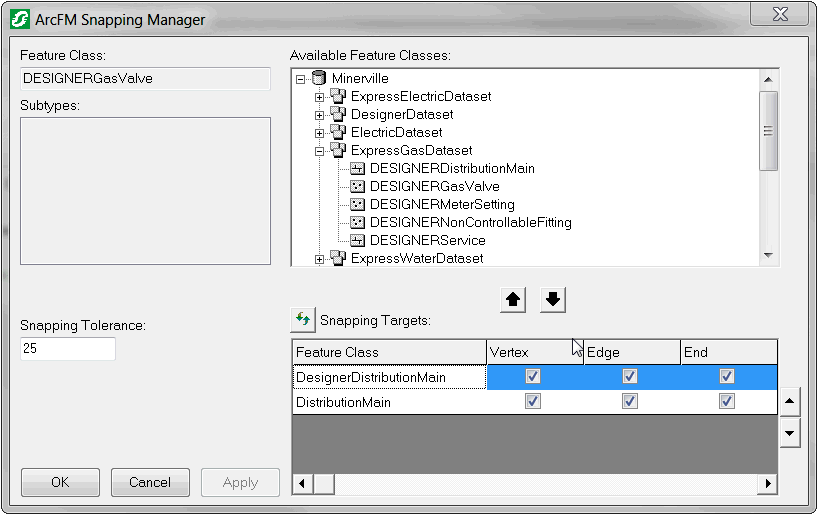The image size is (818, 515).
Task: Select DESIGNERService in the tree
Action: coord(428,241)
